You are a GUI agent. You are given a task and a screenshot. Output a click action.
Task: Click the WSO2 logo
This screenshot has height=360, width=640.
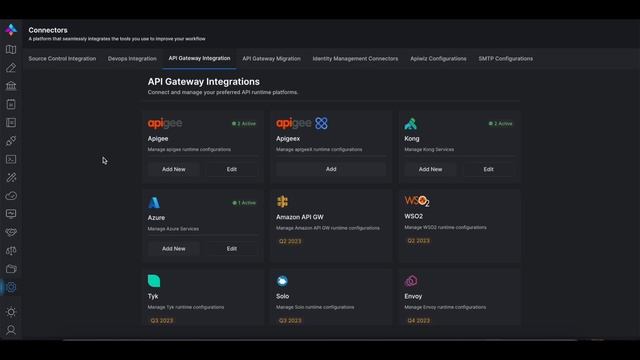tap(417, 201)
